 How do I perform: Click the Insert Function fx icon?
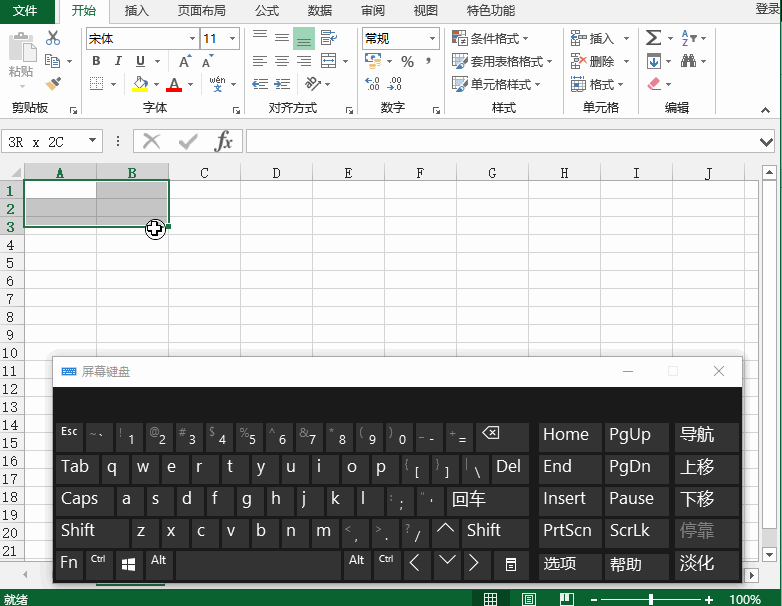(x=224, y=142)
